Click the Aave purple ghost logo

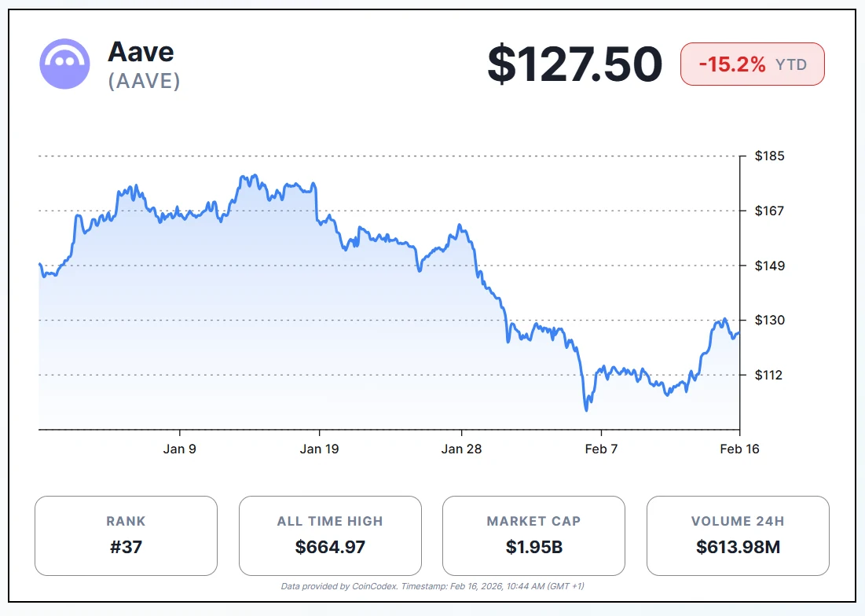click(x=64, y=64)
